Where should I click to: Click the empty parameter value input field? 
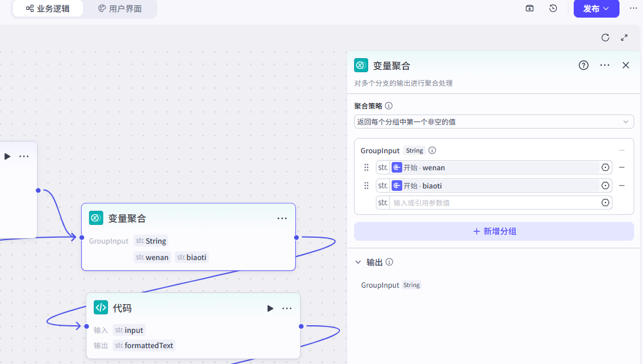tap(493, 203)
